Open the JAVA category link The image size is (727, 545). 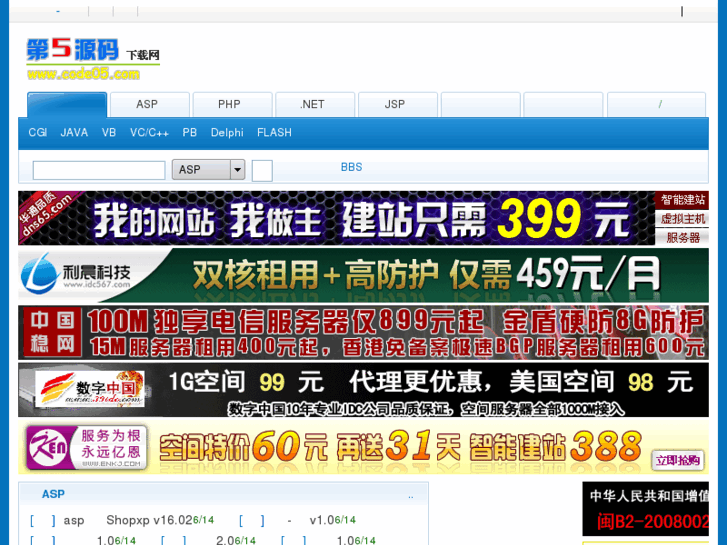74,133
